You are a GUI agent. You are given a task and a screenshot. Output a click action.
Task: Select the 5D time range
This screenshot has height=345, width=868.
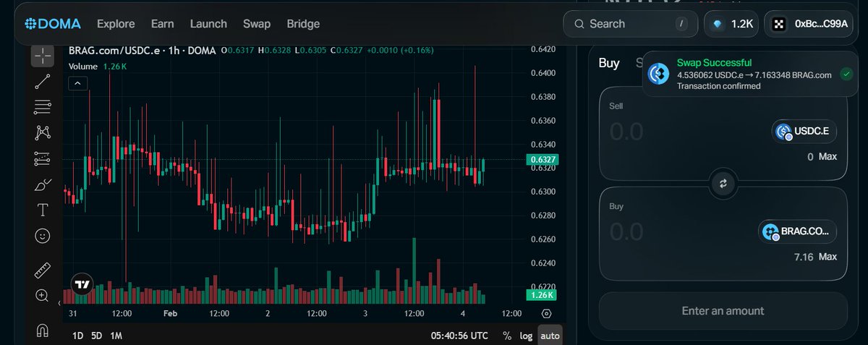[x=97, y=336]
